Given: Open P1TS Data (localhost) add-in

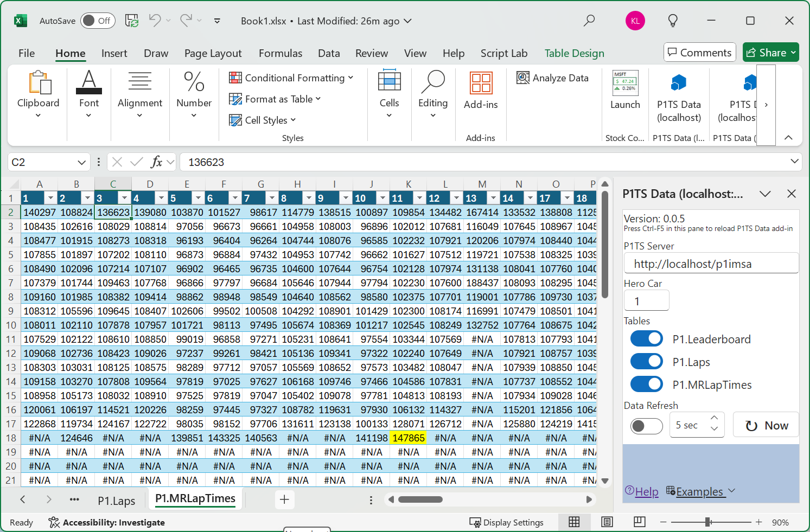Looking at the screenshot, I should [x=679, y=98].
